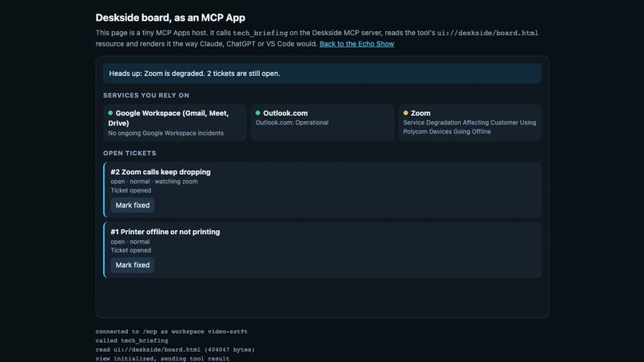Open the Back to the Echo Show link
Viewport: 644px width, 362px height.
click(x=356, y=44)
